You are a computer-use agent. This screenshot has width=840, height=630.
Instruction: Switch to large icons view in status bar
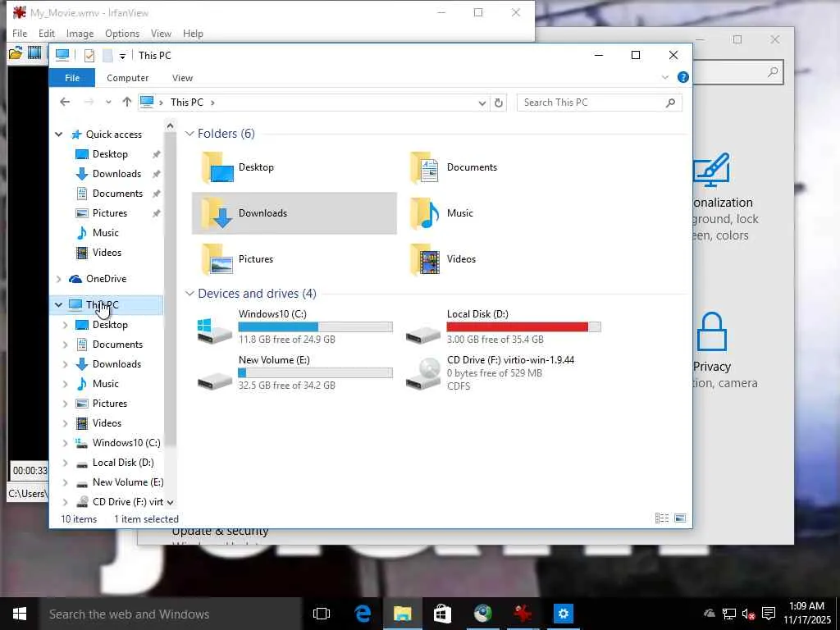coord(680,518)
